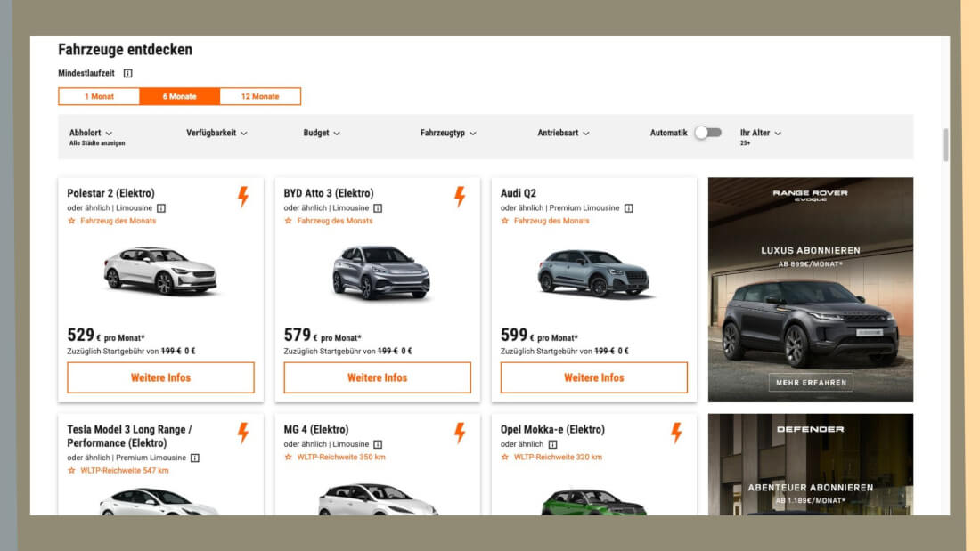Click Mehr Erfahren on Range Rover ad
This screenshot has height=551, width=980.
(811, 383)
